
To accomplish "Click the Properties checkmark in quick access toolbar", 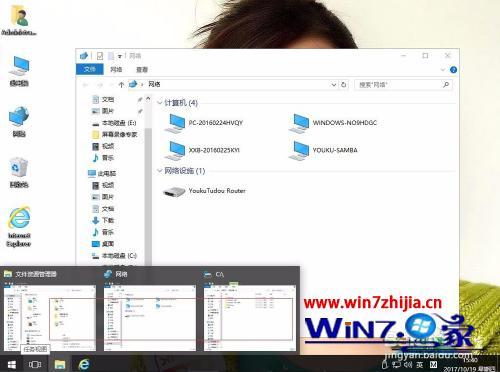I will tap(100, 56).
